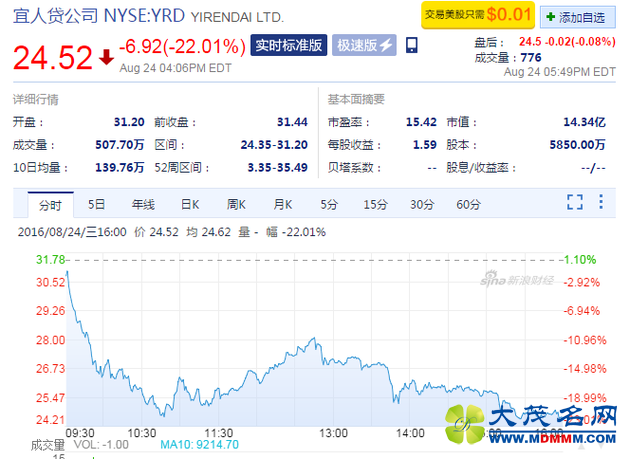Select the 5日 chart tab
This screenshot has width=630, height=459.
(x=96, y=204)
